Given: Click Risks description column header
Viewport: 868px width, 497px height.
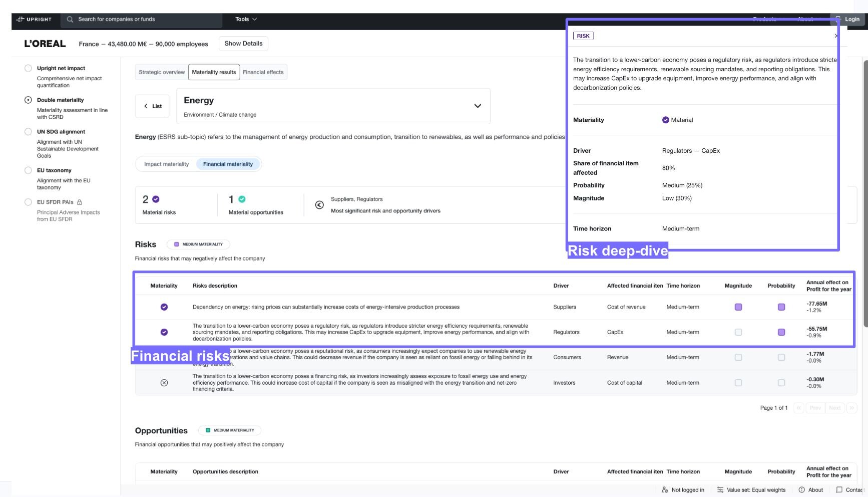Looking at the screenshot, I should tap(215, 286).
